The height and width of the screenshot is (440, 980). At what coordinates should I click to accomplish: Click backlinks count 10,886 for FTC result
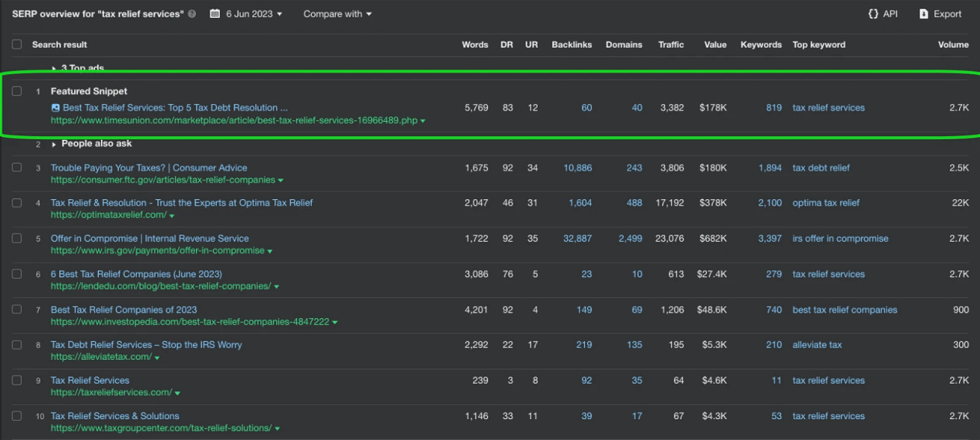coord(578,168)
